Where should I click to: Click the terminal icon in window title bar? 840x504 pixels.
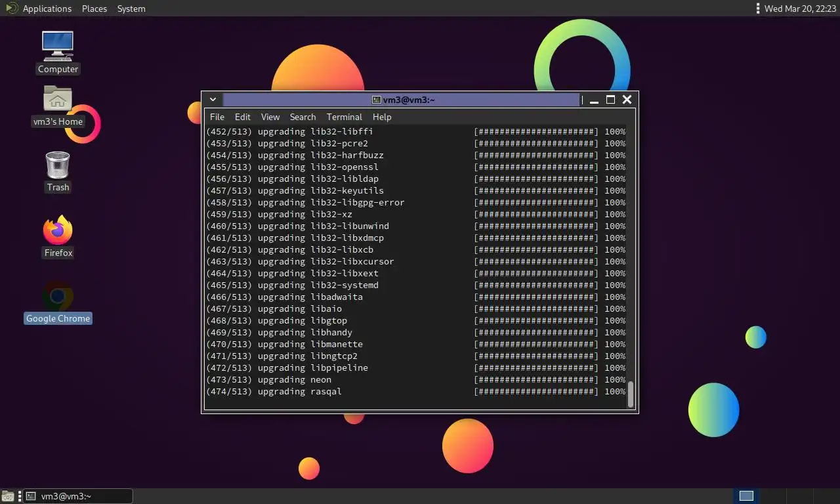coord(377,100)
